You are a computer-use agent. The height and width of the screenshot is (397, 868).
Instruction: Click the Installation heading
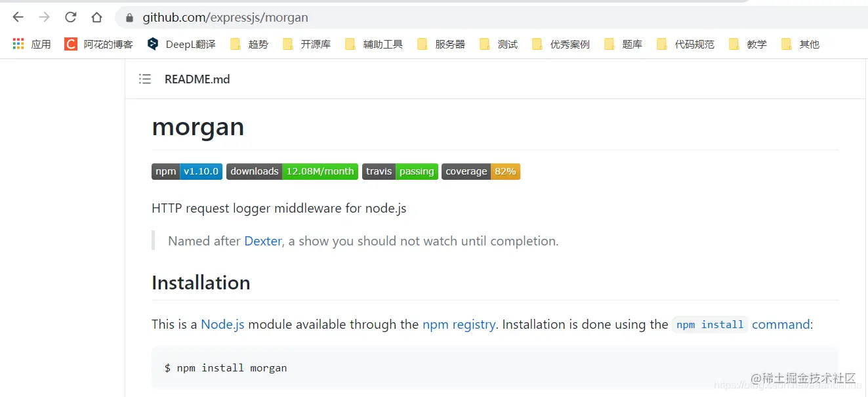(201, 283)
